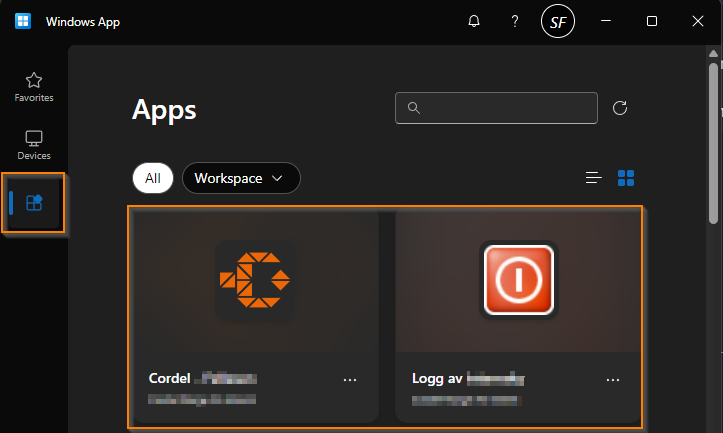Expand the Workspace filter dropdown
Screen dimensions: 723x433
tap(241, 178)
